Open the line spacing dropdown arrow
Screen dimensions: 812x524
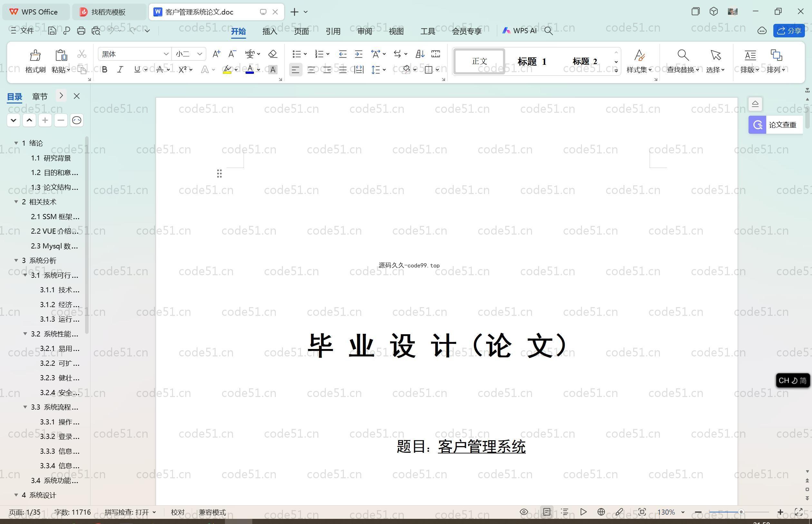point(384,70)
